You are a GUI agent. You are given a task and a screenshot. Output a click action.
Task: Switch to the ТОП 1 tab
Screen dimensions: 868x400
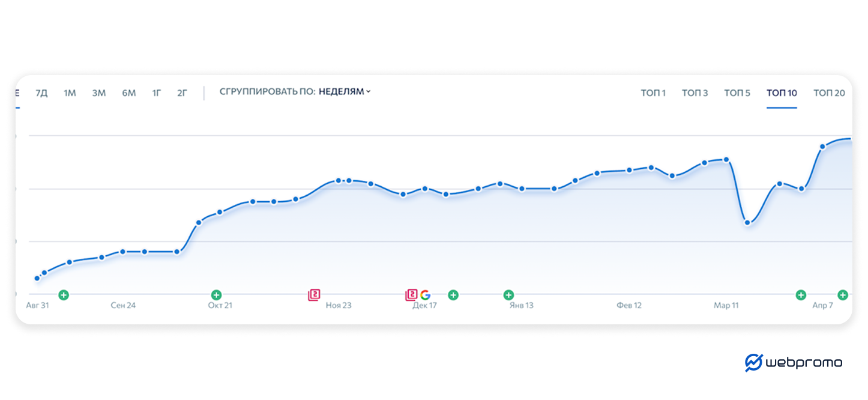click(x=653, y=92)
